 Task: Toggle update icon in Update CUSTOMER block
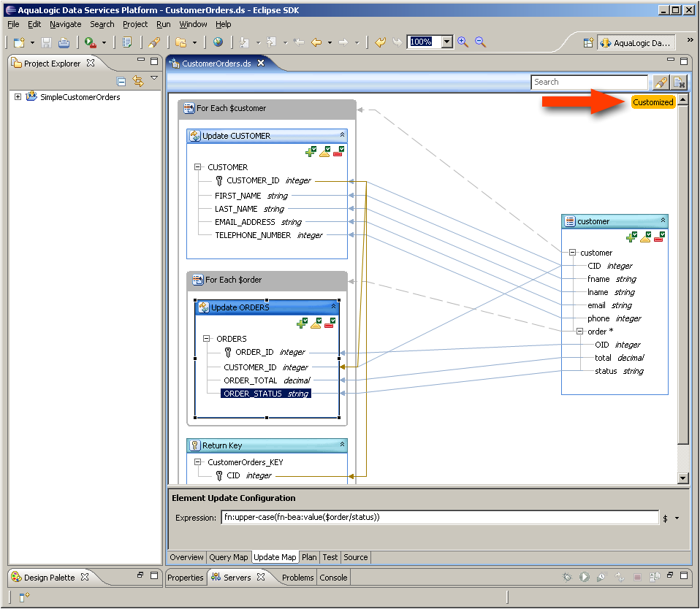tap(325, 152)
